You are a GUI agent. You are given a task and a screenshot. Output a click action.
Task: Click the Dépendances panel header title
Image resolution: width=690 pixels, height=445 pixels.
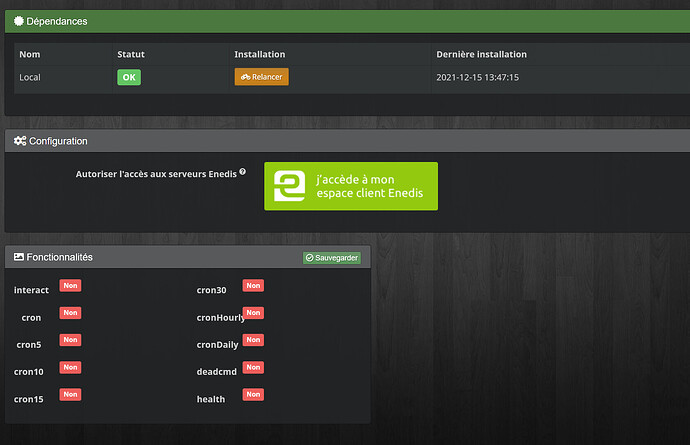(x=57, y=21)
